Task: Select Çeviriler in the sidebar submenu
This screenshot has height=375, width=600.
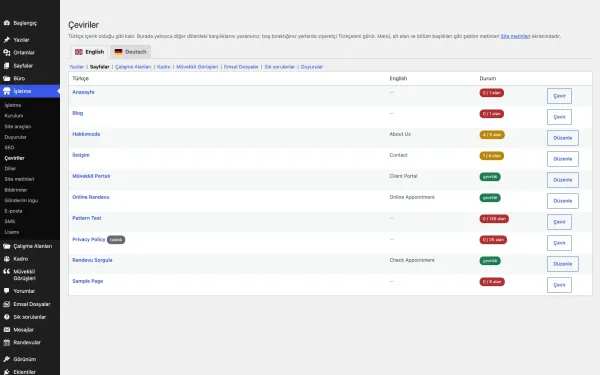Action: tap(15, 158)
